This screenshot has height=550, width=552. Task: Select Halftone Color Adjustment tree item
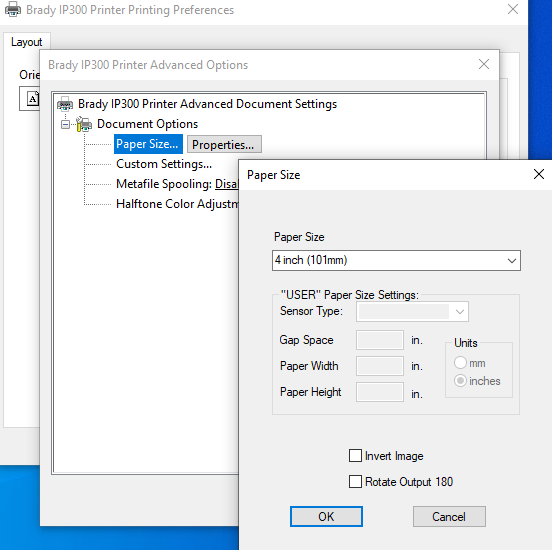[x=177, y=204]
